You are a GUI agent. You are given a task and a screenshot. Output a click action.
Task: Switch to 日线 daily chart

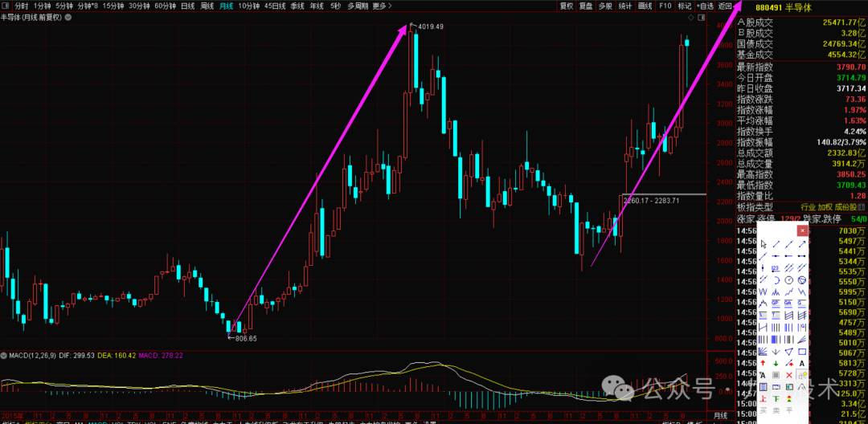[x=187, y=6]
